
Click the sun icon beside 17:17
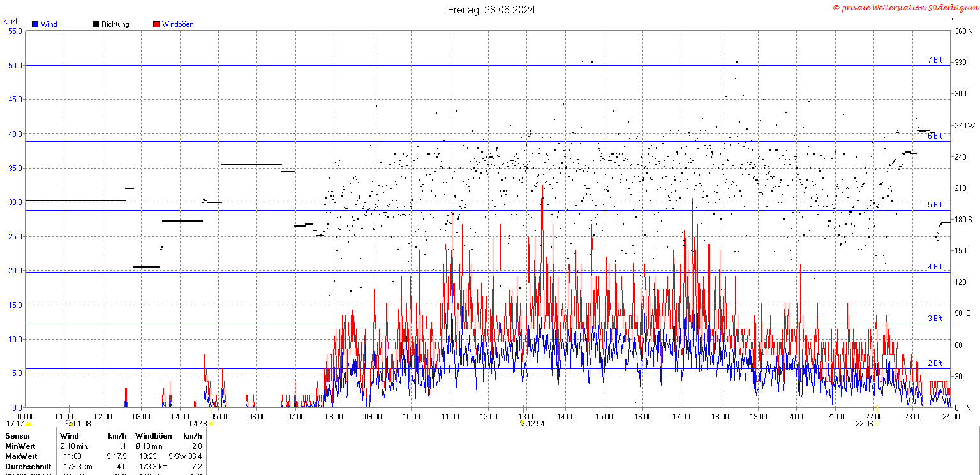[x=29, y=424]
